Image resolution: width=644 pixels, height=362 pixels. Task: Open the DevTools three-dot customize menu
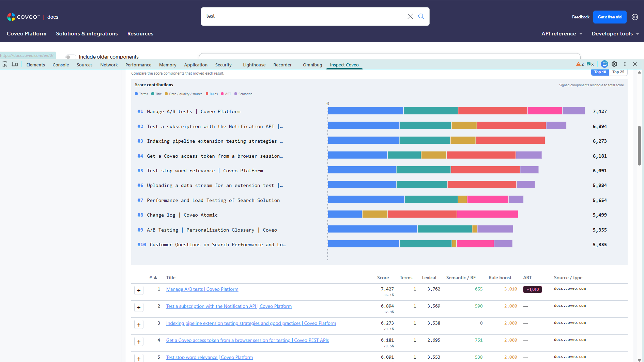625,64
